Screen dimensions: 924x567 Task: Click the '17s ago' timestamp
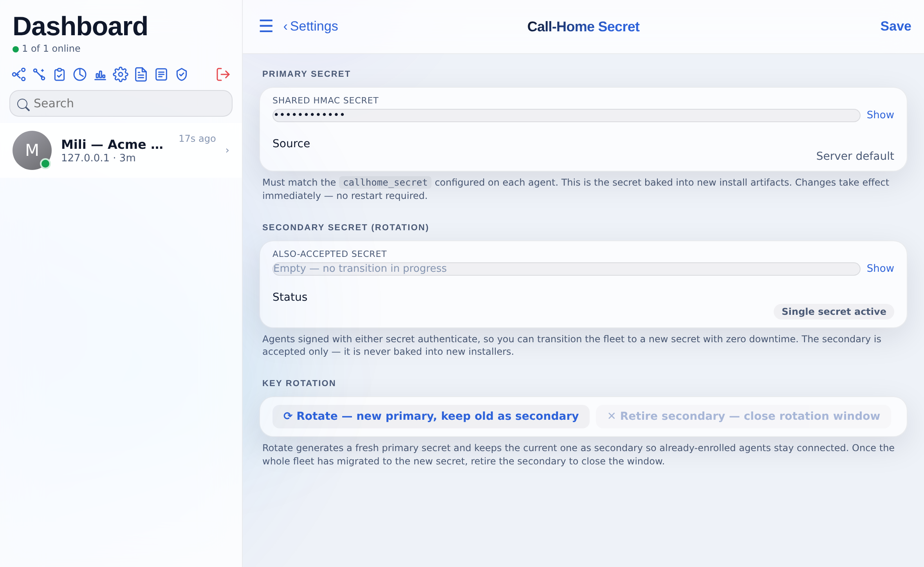(x=197, y=139)
